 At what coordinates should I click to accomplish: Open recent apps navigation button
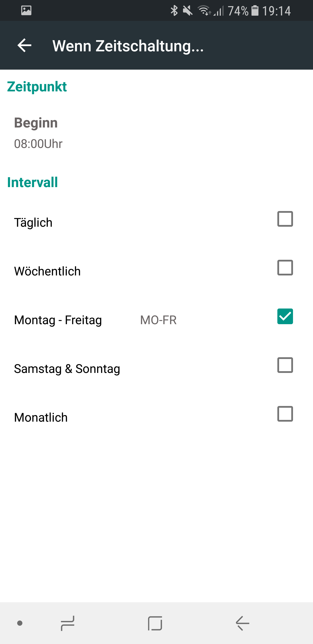coord(68,623)
